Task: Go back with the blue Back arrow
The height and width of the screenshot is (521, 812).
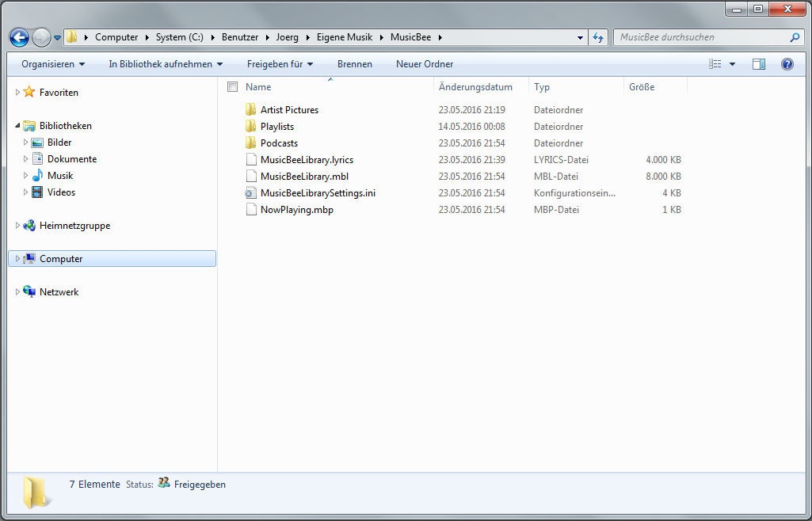Action: coord(19,37)
